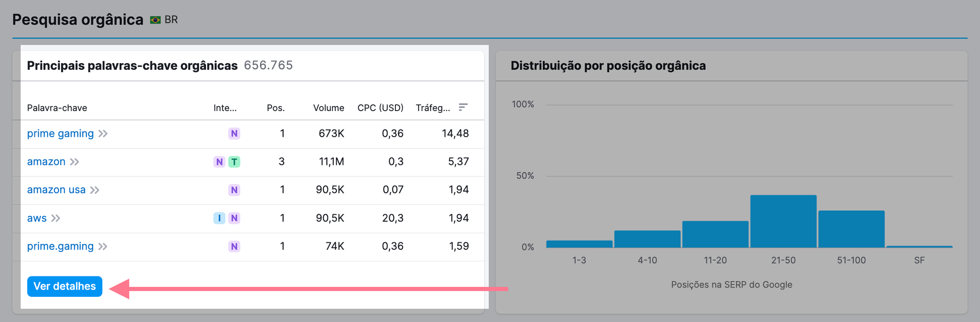Click the 673K volume value
The height and width of the screenshot is (322, 980).
(x=331, y=133)
